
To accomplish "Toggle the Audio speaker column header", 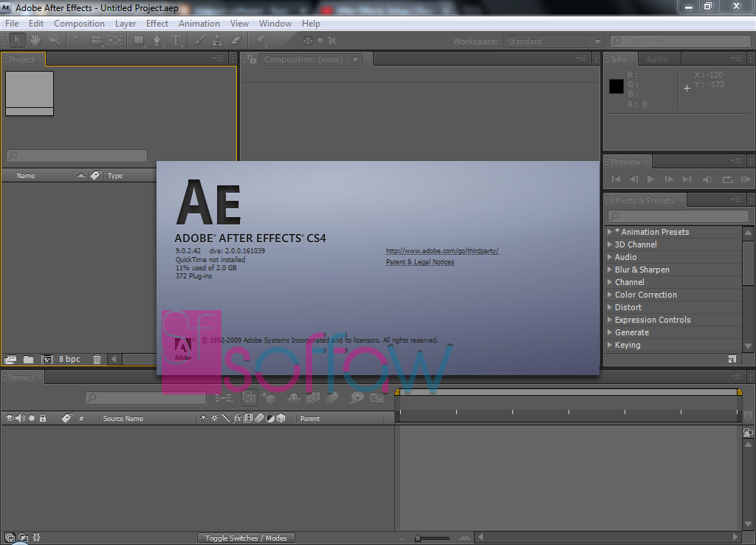I will tap(20, 418).
